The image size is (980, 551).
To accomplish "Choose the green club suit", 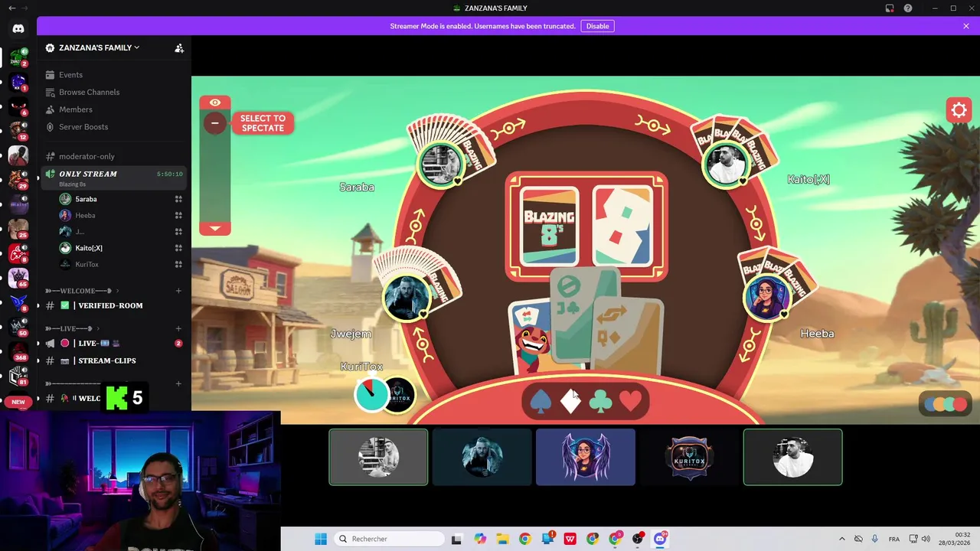I will [600, 401].
